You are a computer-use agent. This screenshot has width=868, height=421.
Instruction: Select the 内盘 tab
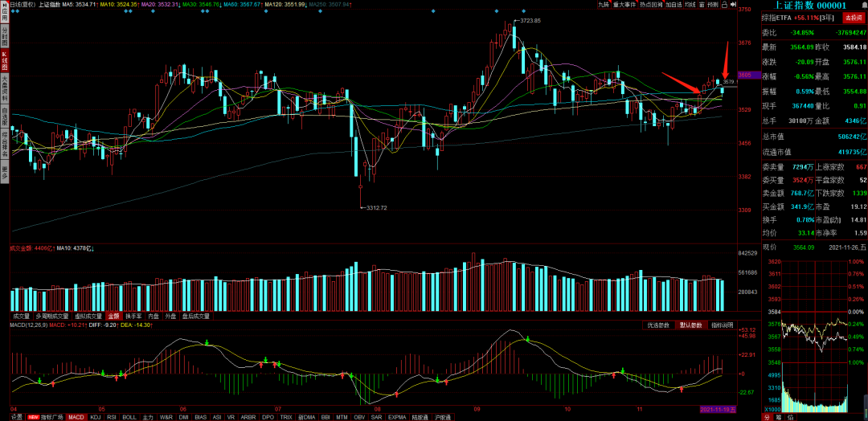pos(154,316)
